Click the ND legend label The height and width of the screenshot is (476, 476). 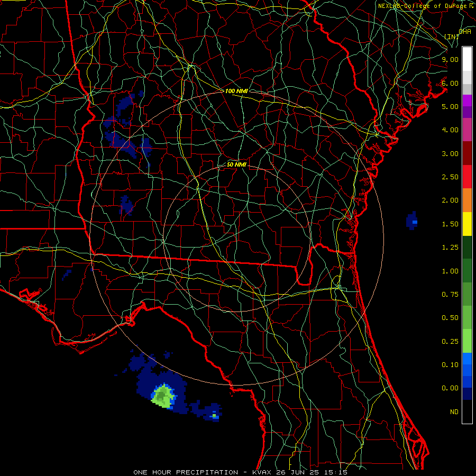[454, 412]
